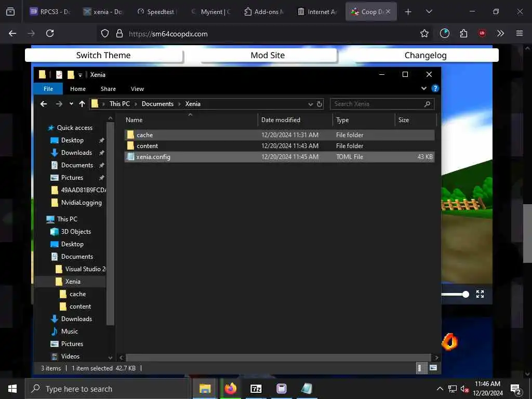Viewport: 532px width, 399px height.
Task: Open a new browser tab
Action: pyautogui.click(x=408, y=12)
